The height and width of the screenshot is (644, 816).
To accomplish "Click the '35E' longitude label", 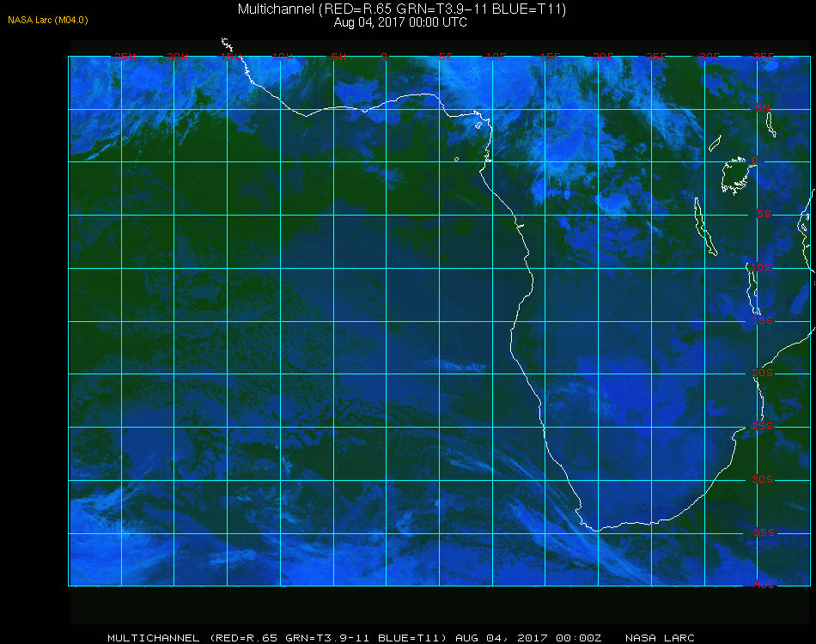I will [x=764, y=57].
